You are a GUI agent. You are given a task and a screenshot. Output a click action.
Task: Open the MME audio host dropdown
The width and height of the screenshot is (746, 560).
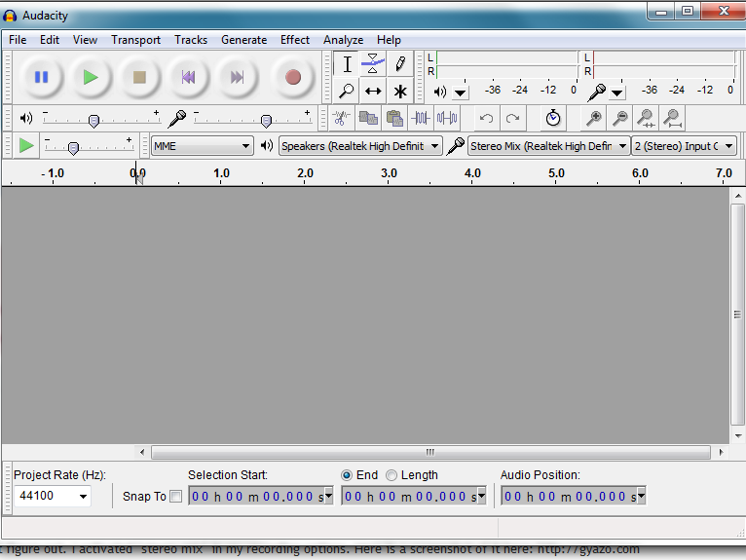[202, 146]
